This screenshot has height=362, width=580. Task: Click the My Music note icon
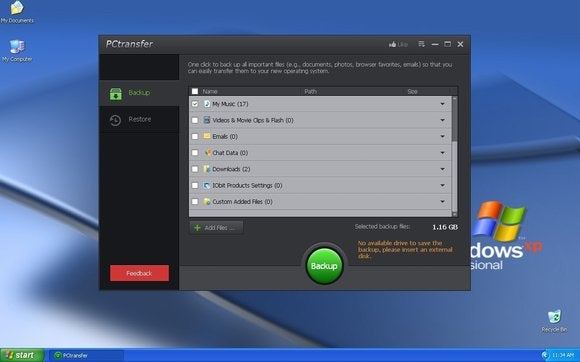point(207,104)
